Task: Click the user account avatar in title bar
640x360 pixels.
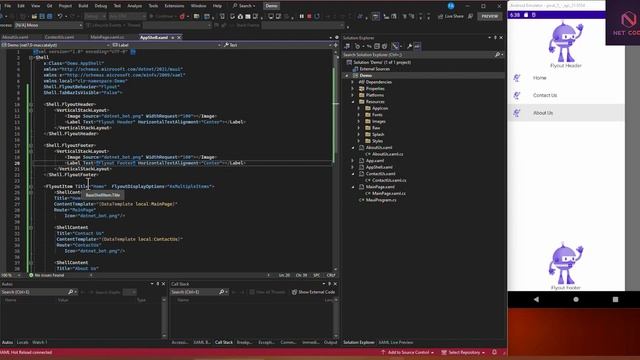Action: click(451, 6)
